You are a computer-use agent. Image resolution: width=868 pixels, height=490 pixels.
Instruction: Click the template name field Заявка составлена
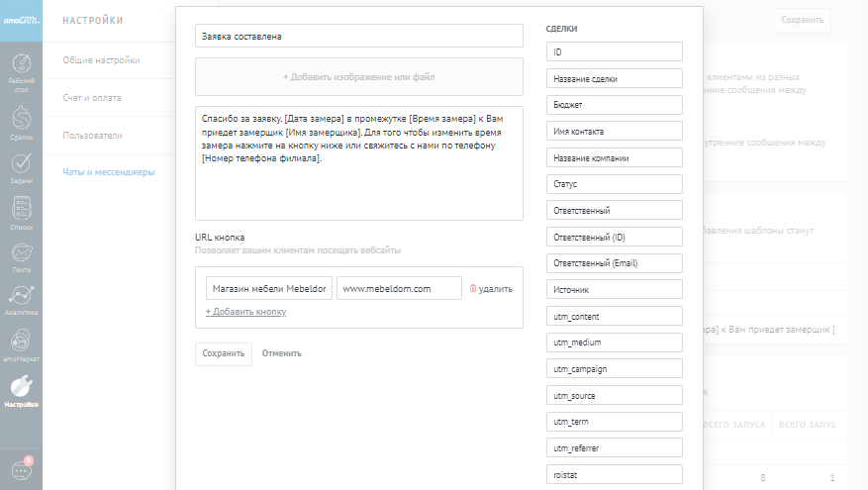358,37
